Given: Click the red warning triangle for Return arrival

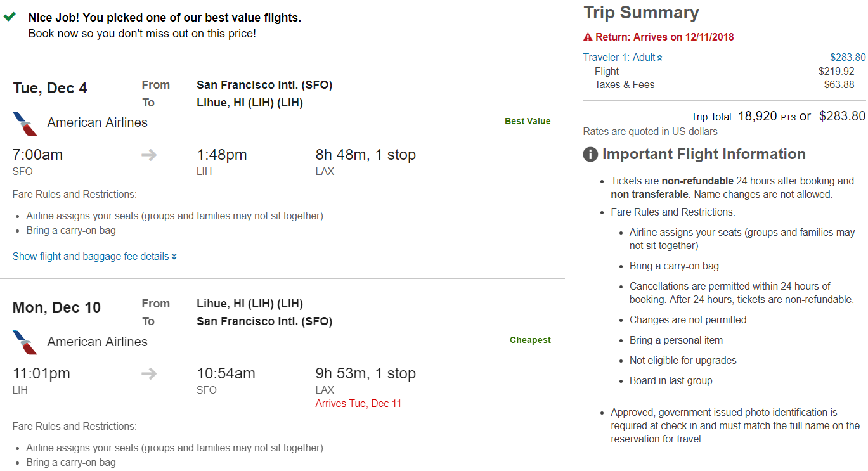Looking at the screenshot, I should 588,37.
